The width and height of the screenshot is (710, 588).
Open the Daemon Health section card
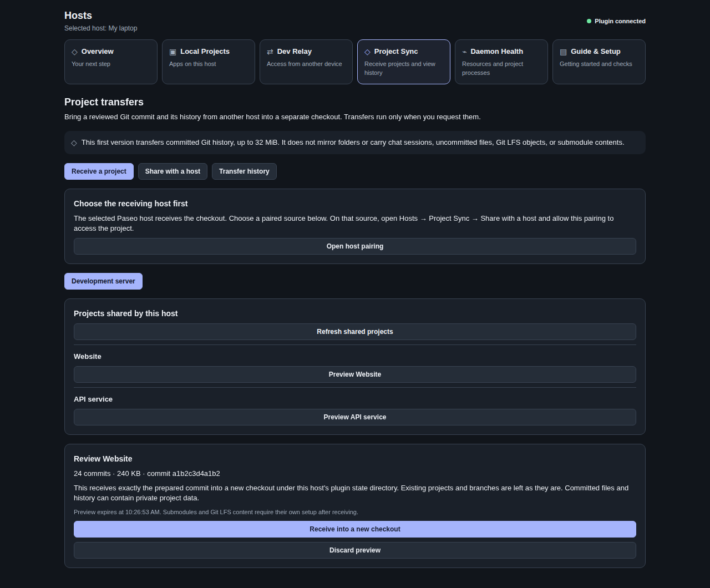point(501,62)
